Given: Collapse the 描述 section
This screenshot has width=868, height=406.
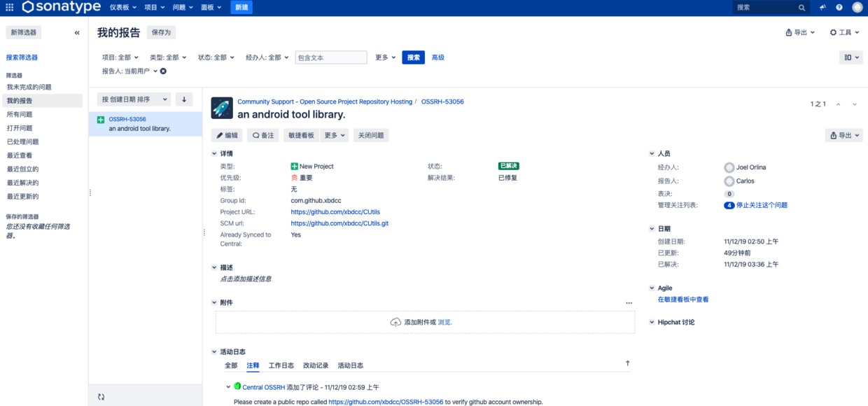Looking at the screenshot, I should point(215,267).
